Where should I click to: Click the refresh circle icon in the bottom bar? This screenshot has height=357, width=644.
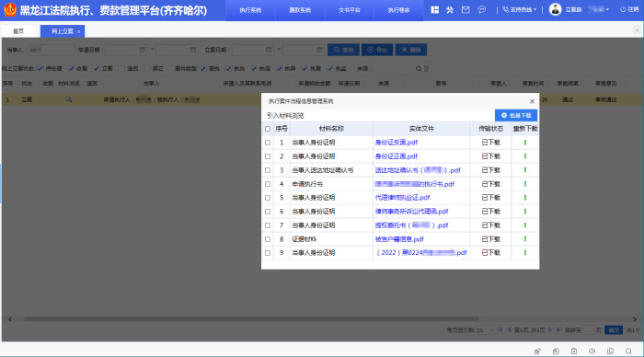556,351
